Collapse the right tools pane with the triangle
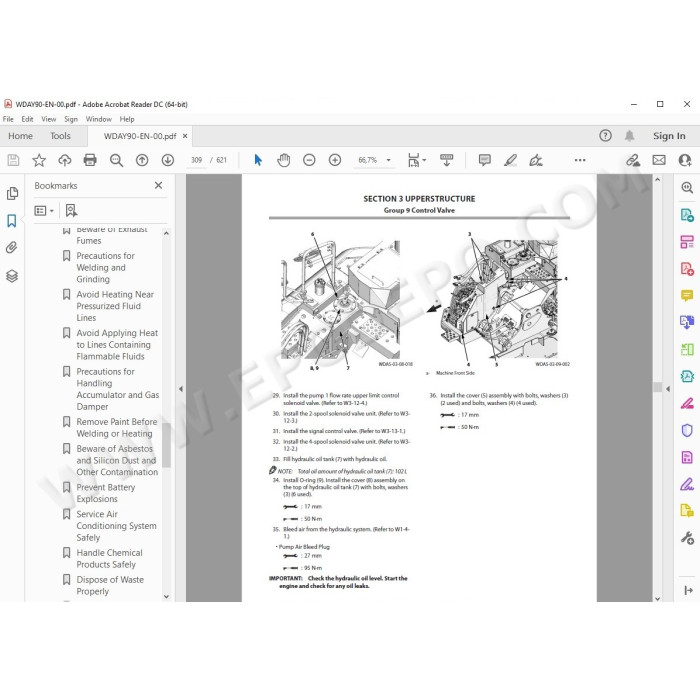Image resolution: width=700 pixels, height=700 pixels. point(668,389)
